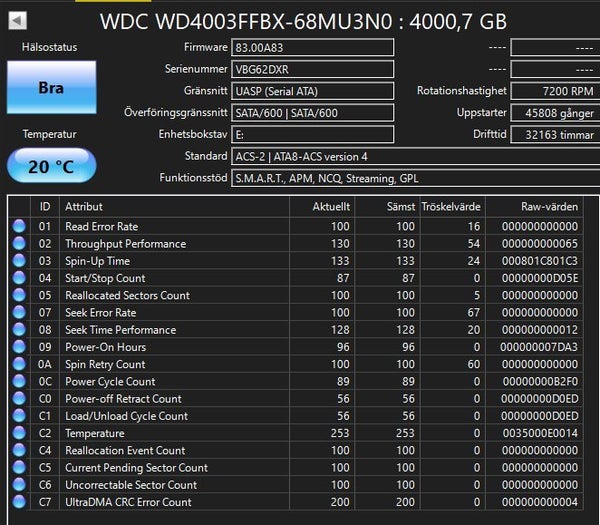Click the Aktuellt column header

(322, 207)
